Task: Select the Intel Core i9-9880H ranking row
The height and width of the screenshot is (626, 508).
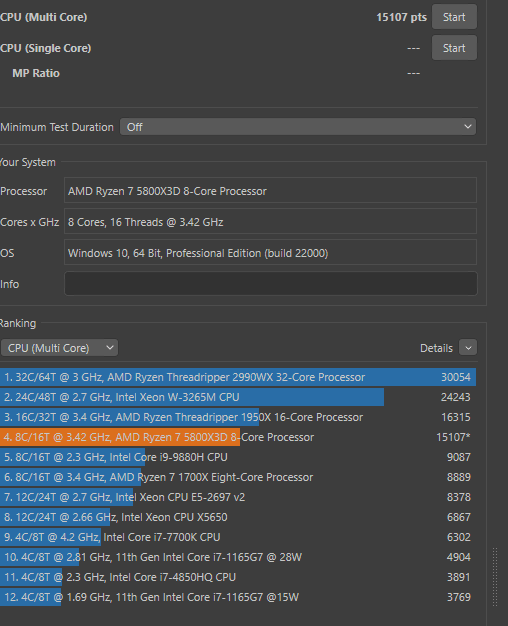Action: coord(238,457)
